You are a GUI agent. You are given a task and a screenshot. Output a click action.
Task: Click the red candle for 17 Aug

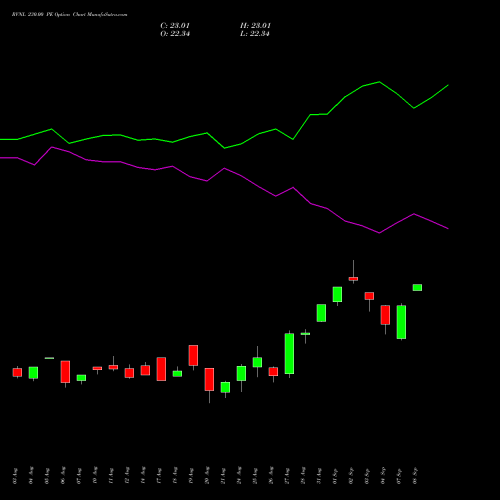point(161,369)
